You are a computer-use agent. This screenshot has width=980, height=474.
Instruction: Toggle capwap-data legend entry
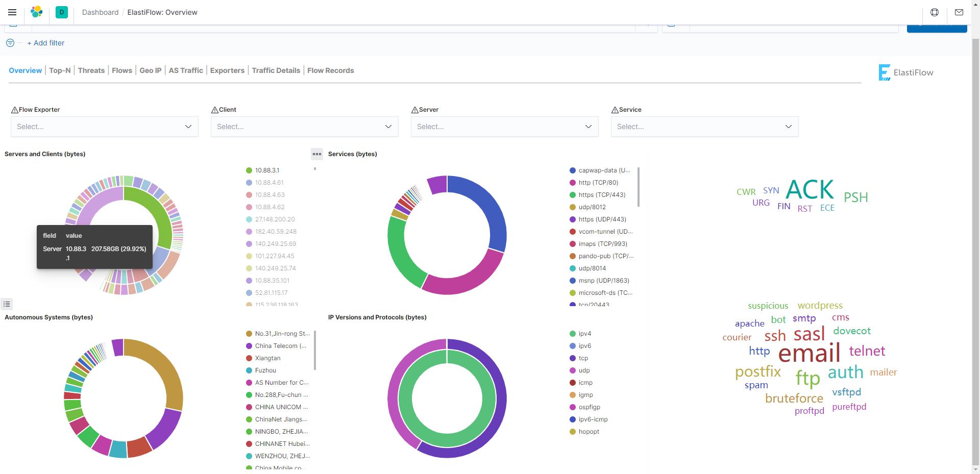(600, 170)
